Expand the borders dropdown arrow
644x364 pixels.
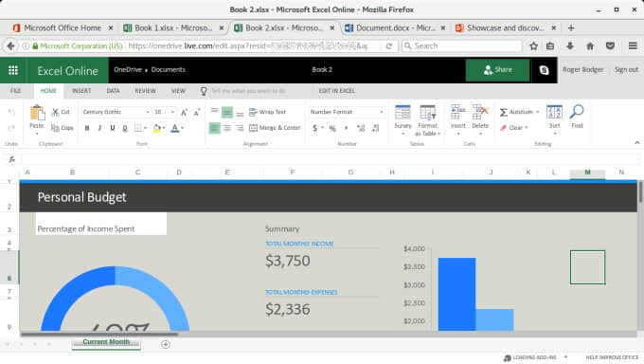point(146,128)
